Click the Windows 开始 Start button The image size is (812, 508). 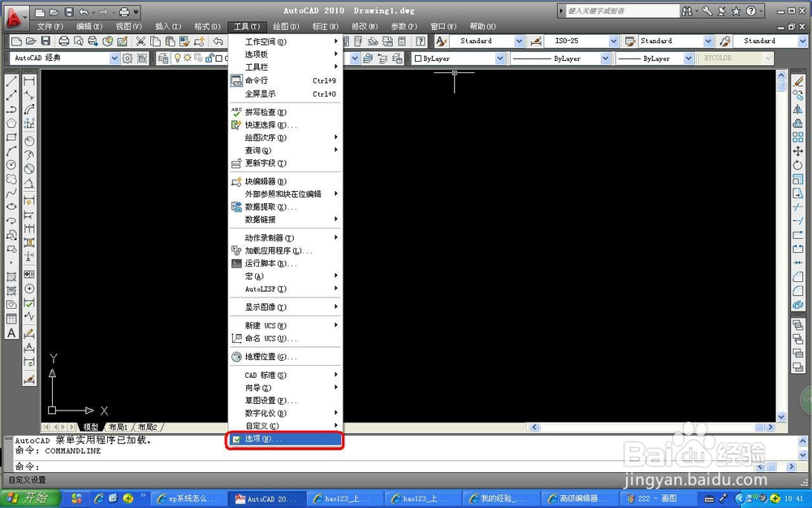29,499
